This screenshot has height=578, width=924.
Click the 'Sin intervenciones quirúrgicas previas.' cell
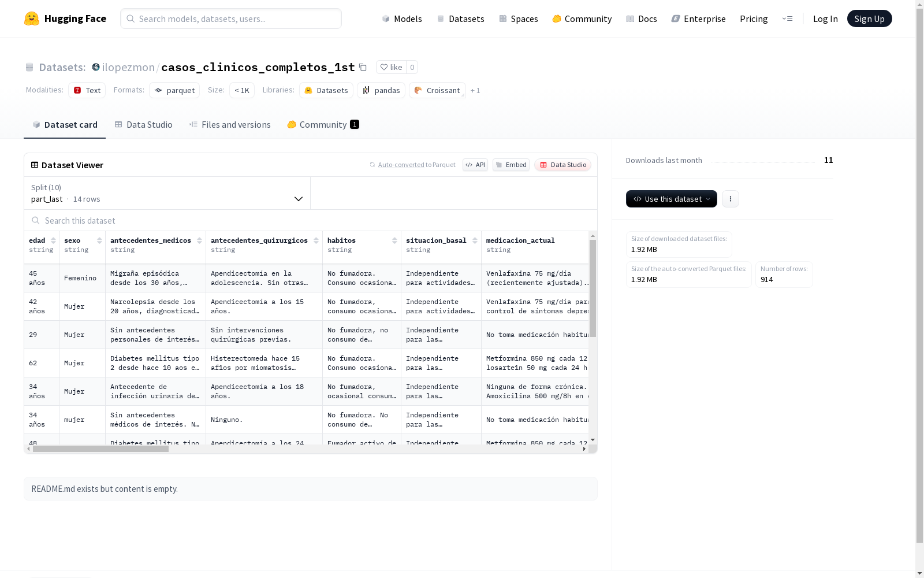pyautogui.click(x=264, y=335)
